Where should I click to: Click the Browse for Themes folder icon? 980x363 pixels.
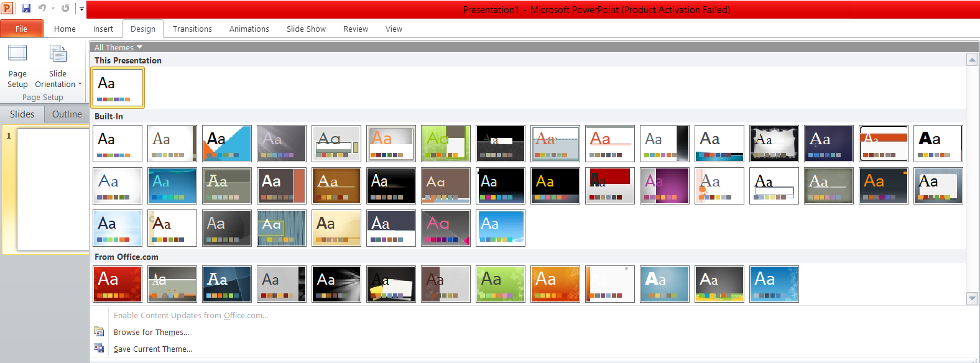pos(99,332)
